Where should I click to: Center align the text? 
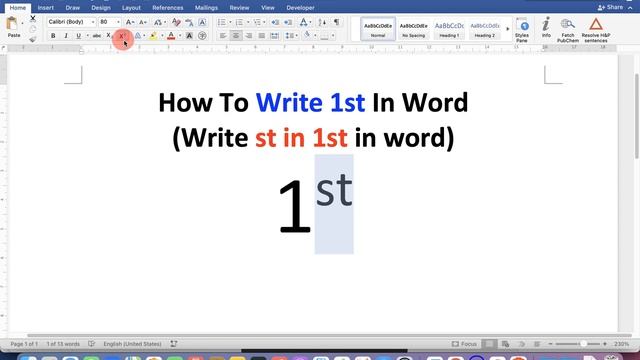coord(236,36)
